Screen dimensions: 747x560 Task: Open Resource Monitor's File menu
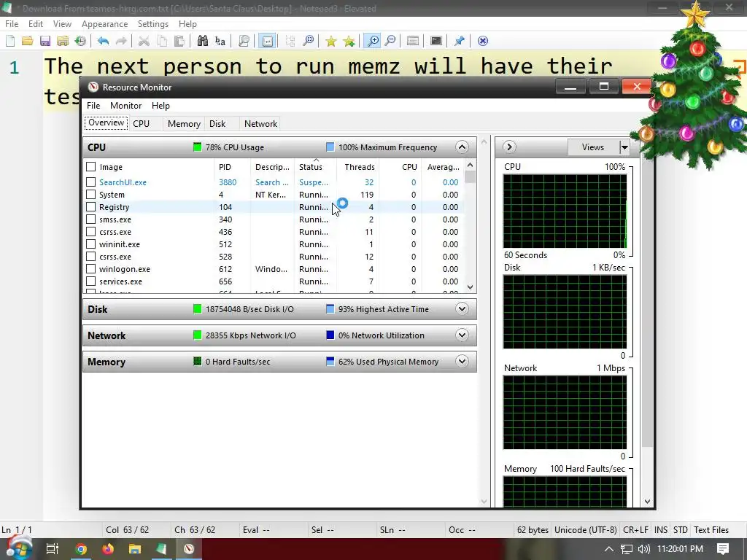tap(93, 106)
